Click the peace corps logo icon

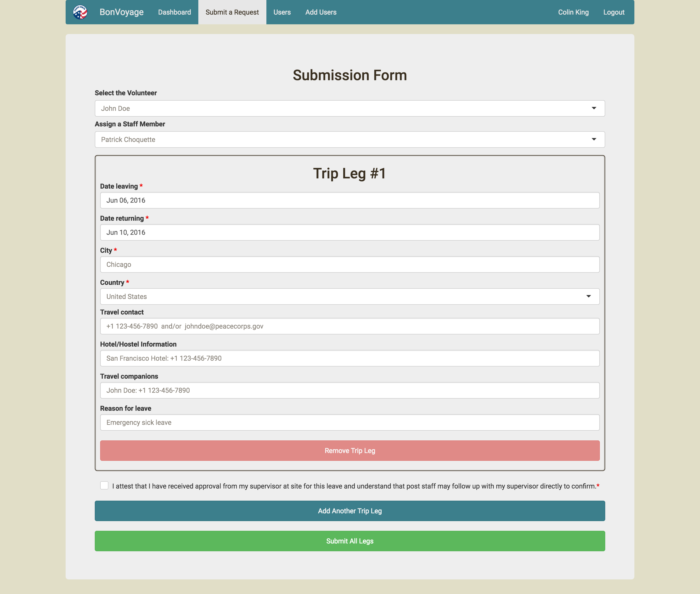(81, 12)
